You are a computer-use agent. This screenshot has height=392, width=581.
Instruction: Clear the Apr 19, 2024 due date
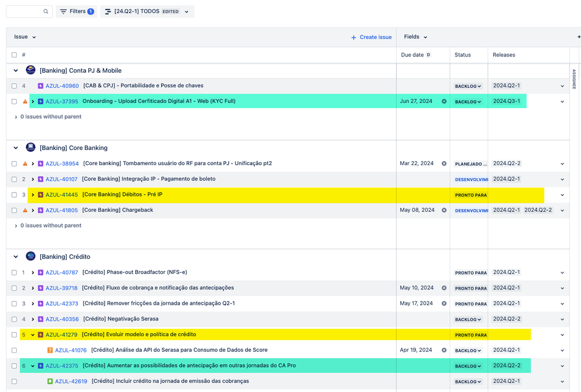[444, 351]
